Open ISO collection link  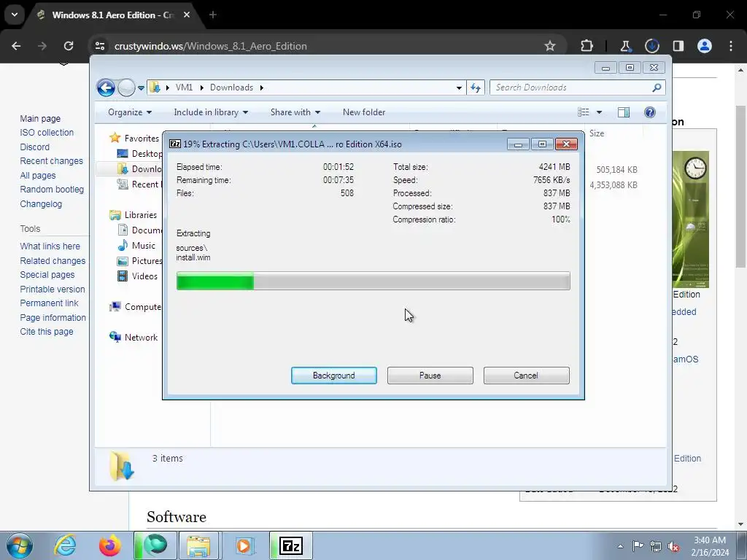[47, 133]
